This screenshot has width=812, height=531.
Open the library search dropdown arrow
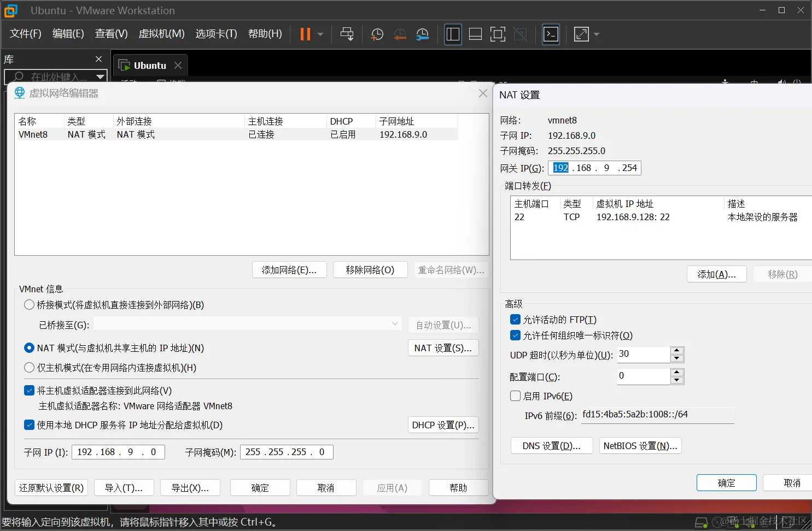coord(100,77)
